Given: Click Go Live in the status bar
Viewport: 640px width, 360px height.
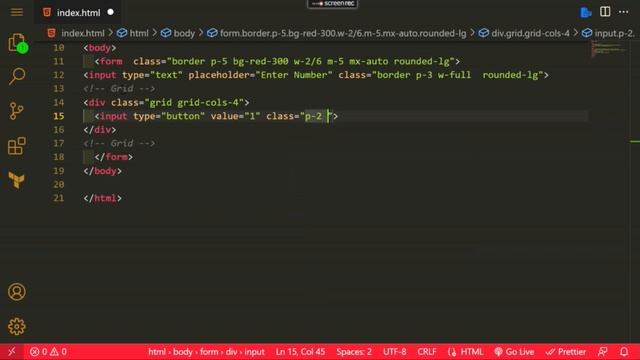Looking at the screenshot, I should click(514, 351).
